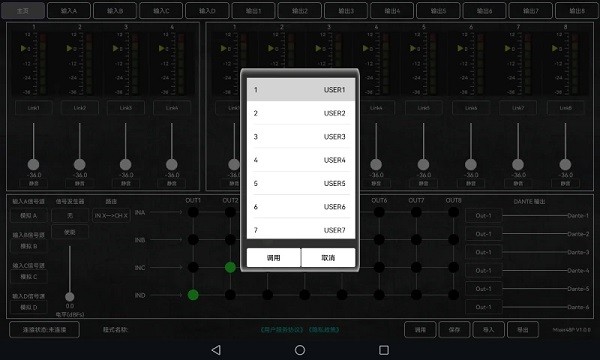600x360 pixels.
Task: Select preset 3 USER3 in the dialog
Action: tap(301, 137)
